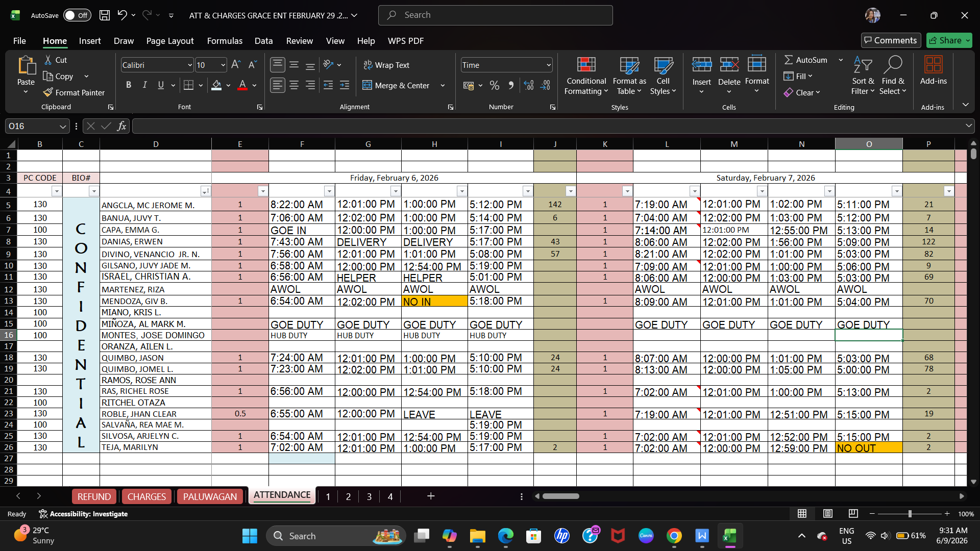Expand the formula bar
This screenshot has height=551, width=980.
968,126
